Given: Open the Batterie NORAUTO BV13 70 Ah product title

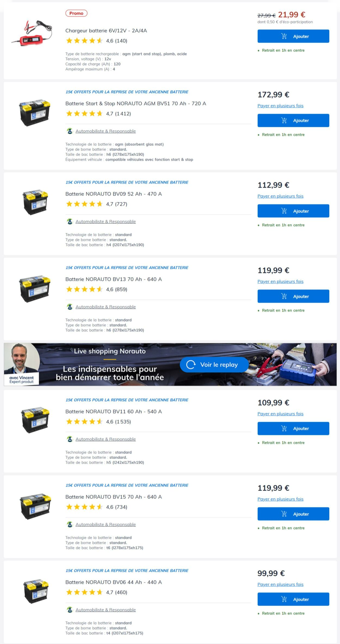Looking at the screenshot, I should tap(113, 279).
